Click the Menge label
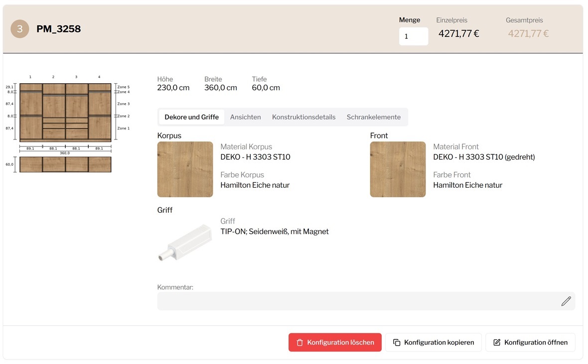This screenshot has width=588, height=364. click(410, 20)
